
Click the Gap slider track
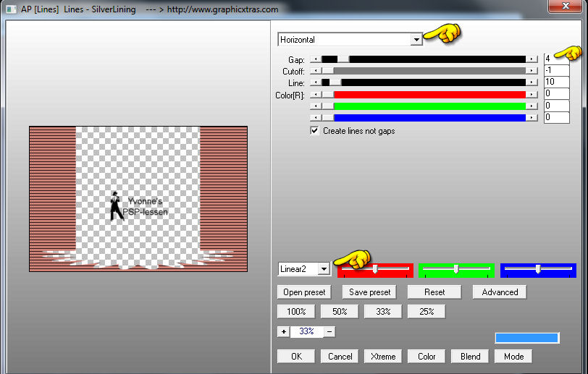point(424,59)
